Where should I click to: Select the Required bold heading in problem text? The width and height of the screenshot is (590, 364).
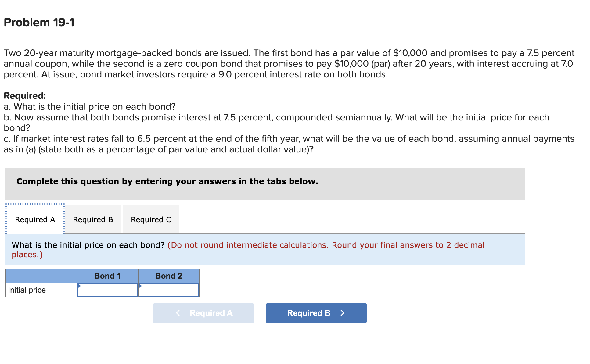click(25, 95)
